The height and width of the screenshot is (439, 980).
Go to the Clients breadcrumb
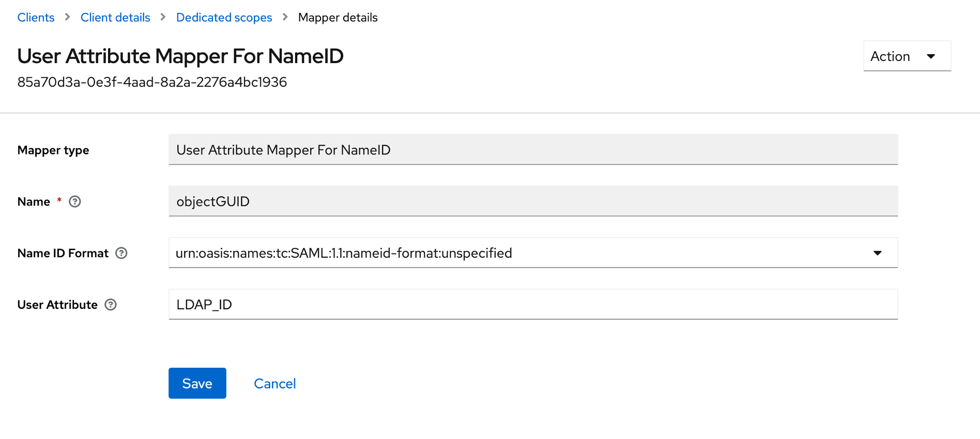tap(36, 18)
